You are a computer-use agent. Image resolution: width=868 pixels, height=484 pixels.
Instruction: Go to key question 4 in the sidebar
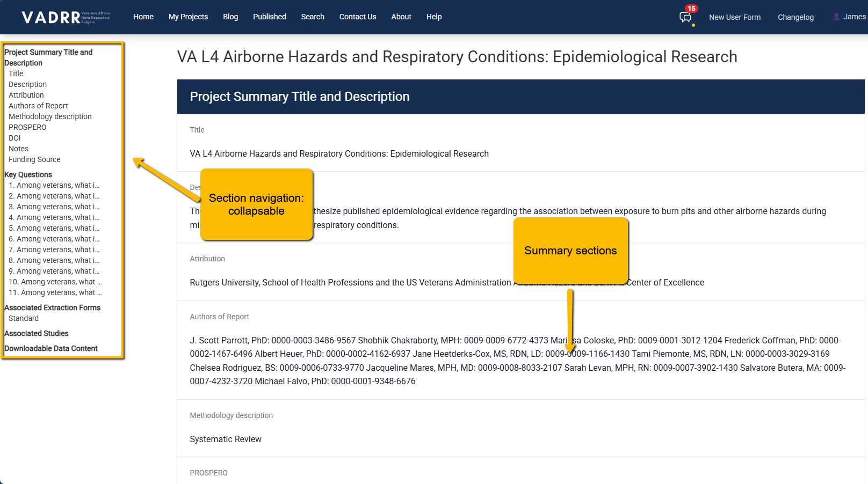54,217
